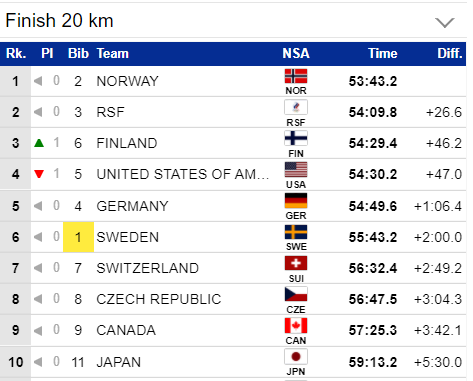Click the Sweden flag icon
The image size is (473, 381).
click(296, 232)
